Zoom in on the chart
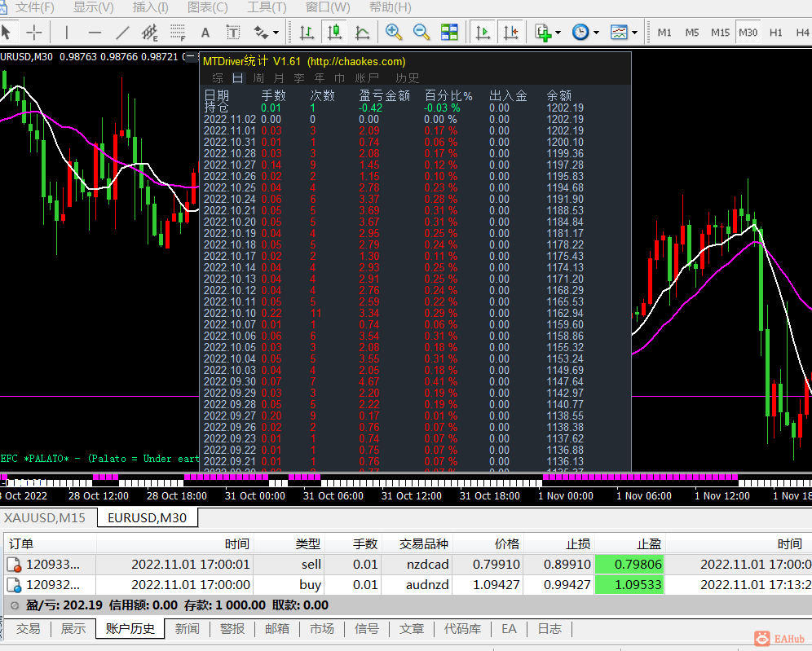812x651 pixels. [394, 33]
